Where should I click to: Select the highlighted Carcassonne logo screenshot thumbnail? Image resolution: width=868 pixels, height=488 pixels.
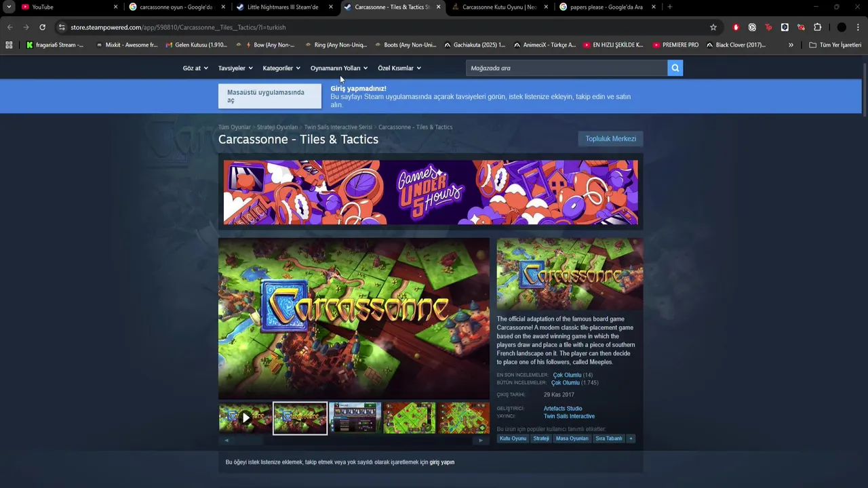point(300,418)
